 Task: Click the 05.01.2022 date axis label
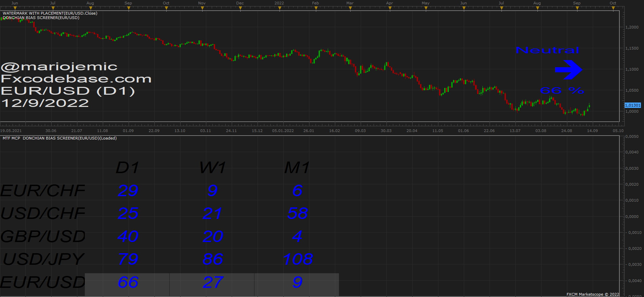pos(283,131)
